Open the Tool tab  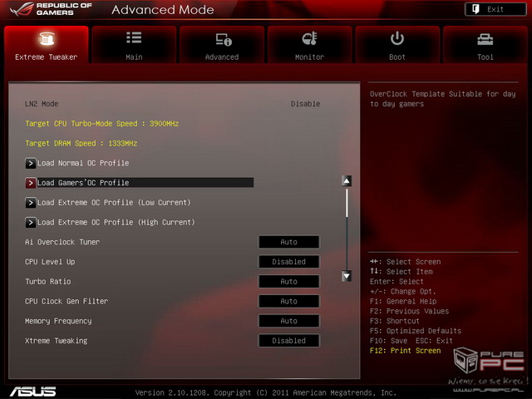pyautogui.click(x=485, y=45)
